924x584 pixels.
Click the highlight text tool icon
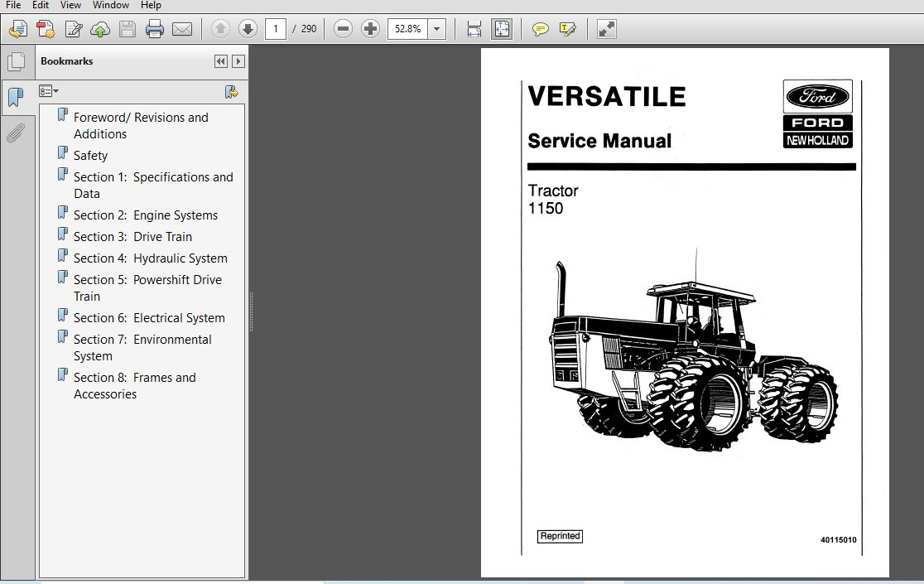coord(567,28)
